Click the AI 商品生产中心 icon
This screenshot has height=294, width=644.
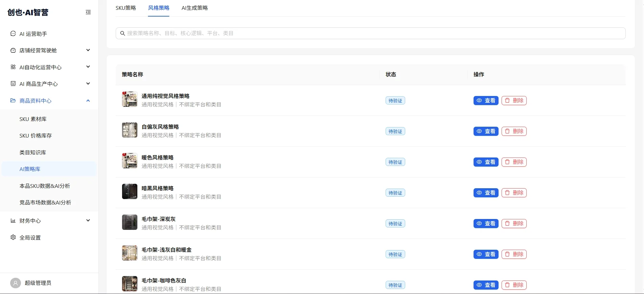pyautogui.click(x=13, y=83)
